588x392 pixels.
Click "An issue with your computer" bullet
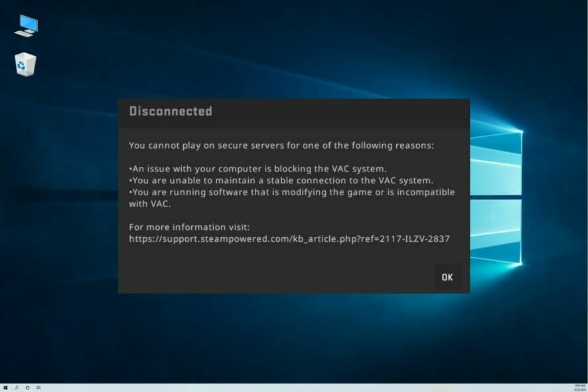[x=257, y=169]
